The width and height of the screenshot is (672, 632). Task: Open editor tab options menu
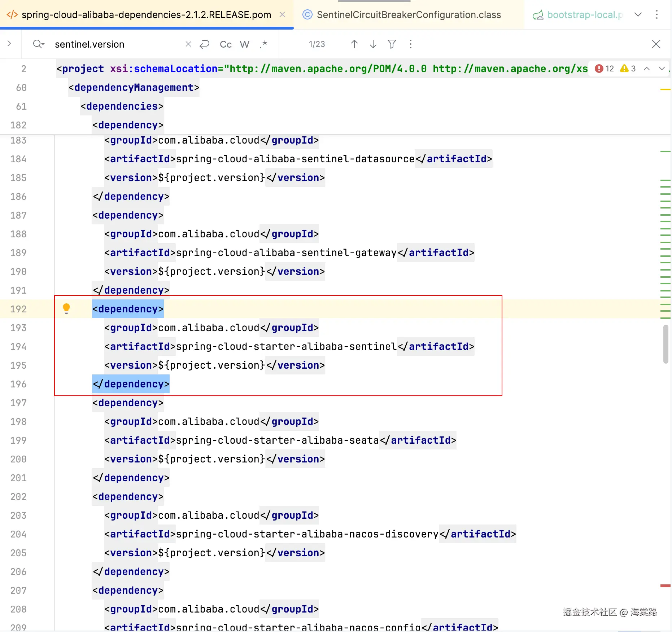pos(657,15)
